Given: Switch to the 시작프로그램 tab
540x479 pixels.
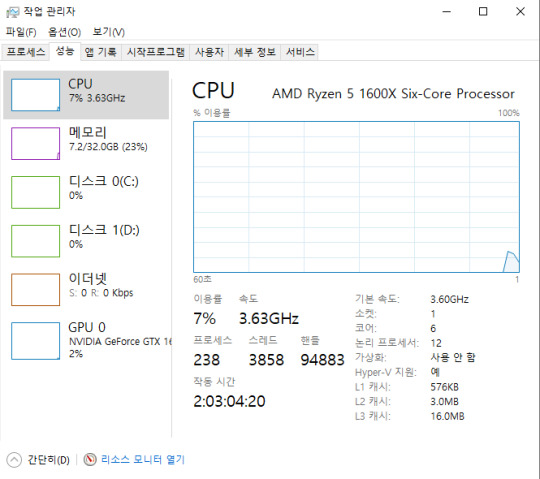Looking at the screenshot, I should tap(156, 52).
